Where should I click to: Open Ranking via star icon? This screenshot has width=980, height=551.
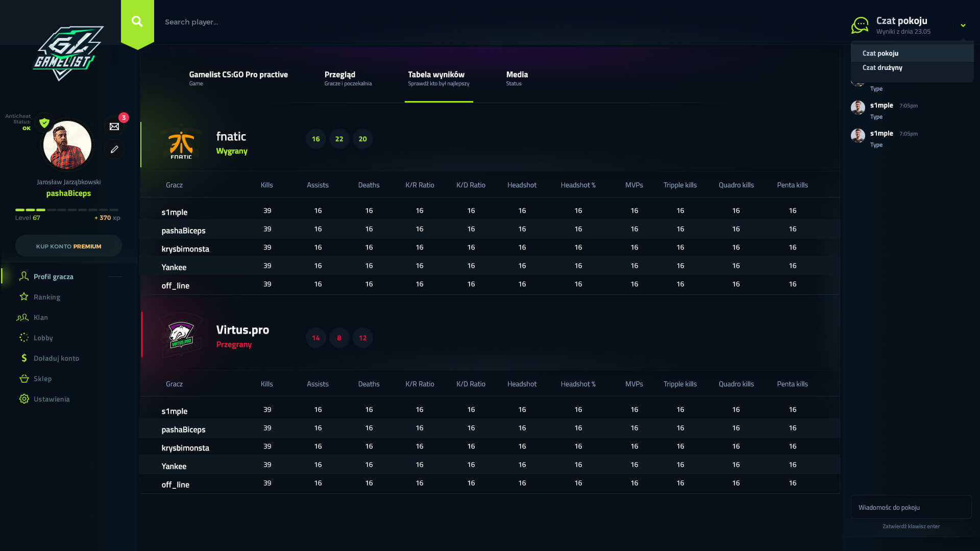tap(24, 296)
